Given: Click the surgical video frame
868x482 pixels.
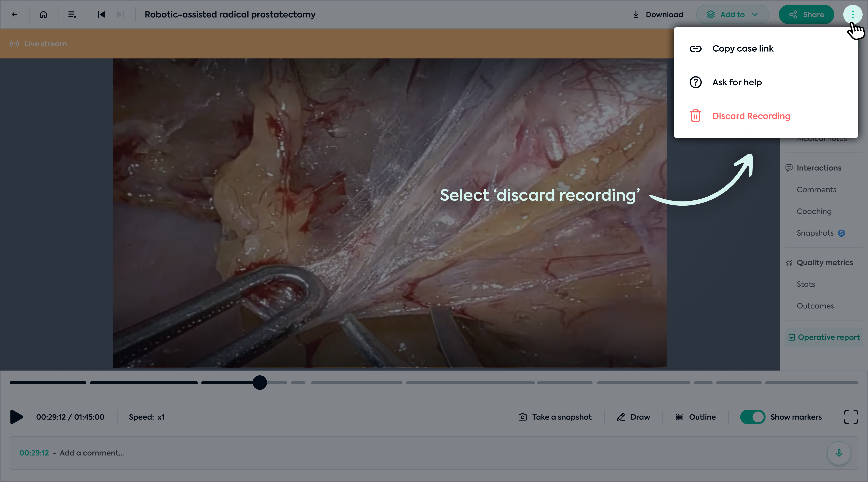Looking at the screenshot, I should pyautogui.click(x=390, y=213).
